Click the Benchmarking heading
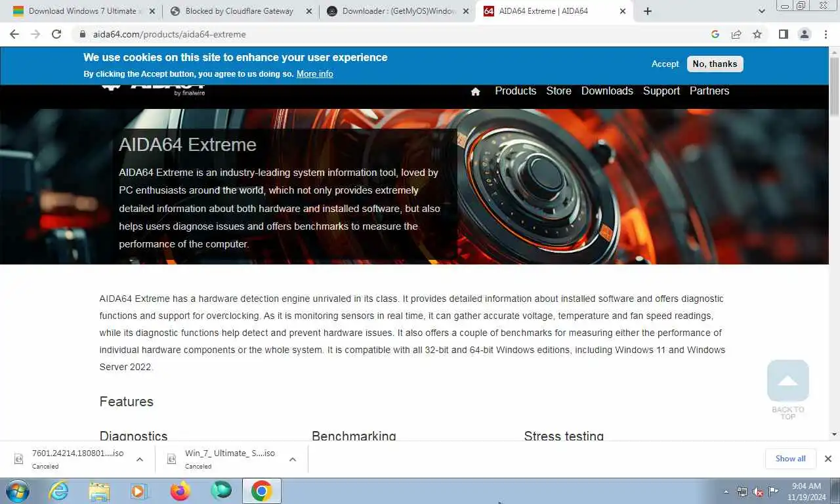The width and height of the screenshot is (840, 504). click(354, 436)
